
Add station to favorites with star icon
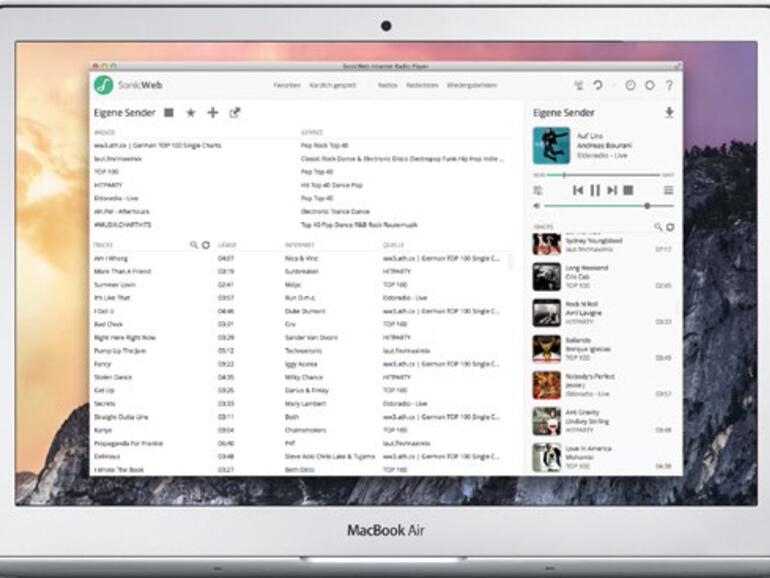(191, 113)
